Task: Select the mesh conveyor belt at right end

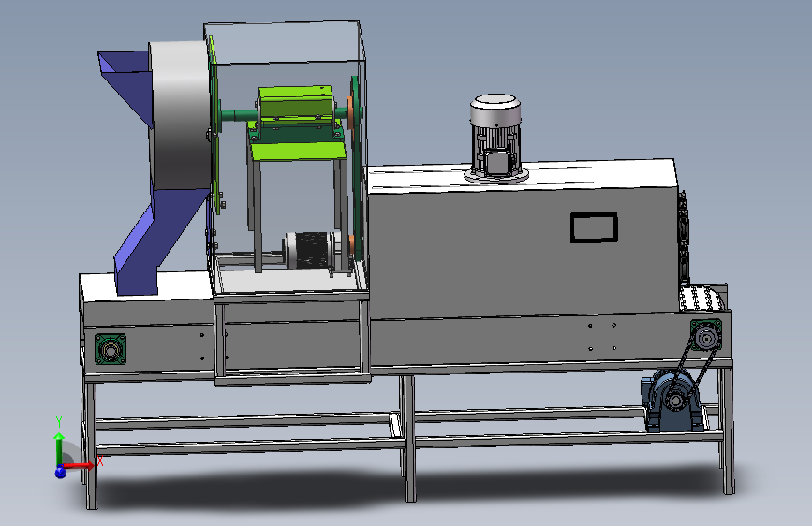Action: (701, 299)
